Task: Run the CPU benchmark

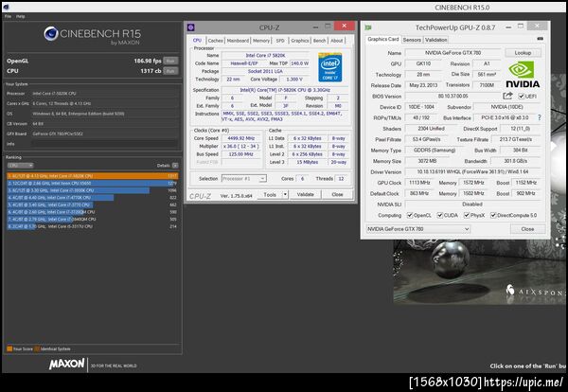Action: [170, 71]
